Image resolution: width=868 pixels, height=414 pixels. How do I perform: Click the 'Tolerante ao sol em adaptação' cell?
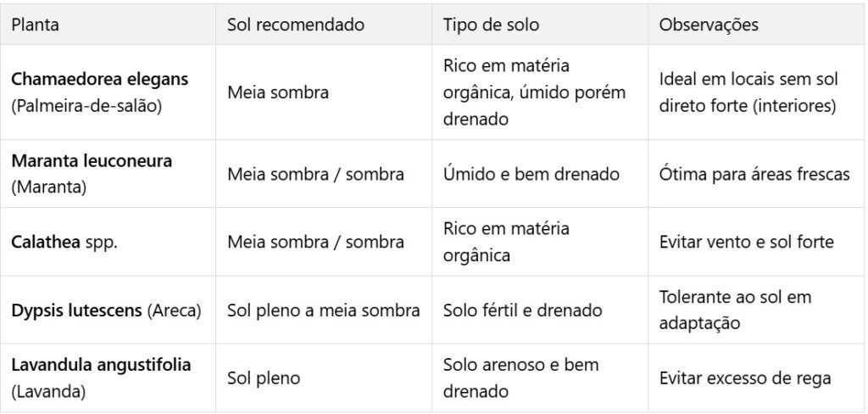pos(735,310)
